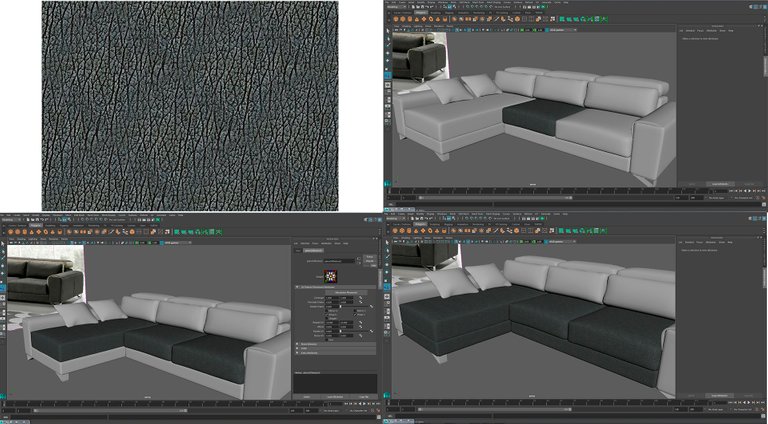Create polygon cube from top-right window shelf

[403, 19]
